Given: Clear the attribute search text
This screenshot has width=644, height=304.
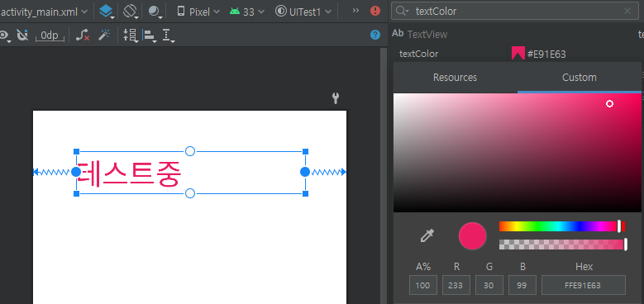Looking at the screenshot, I should (x=627, y=11).
